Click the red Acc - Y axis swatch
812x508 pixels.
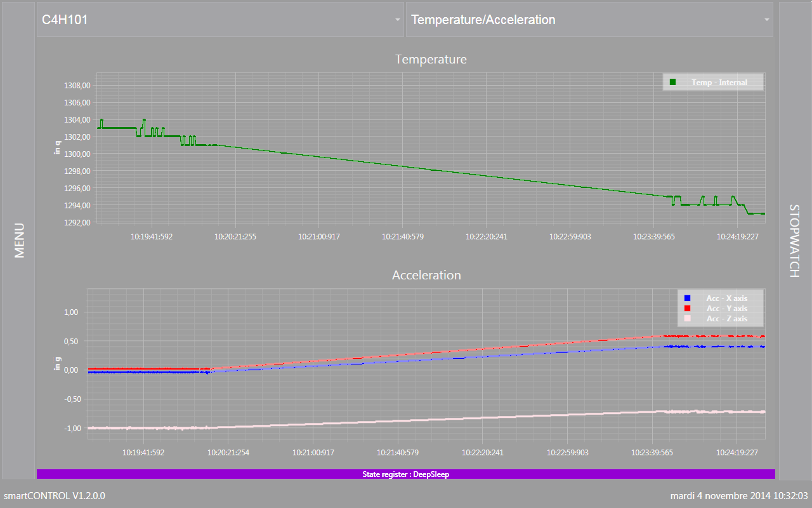(x=687, y=308)
